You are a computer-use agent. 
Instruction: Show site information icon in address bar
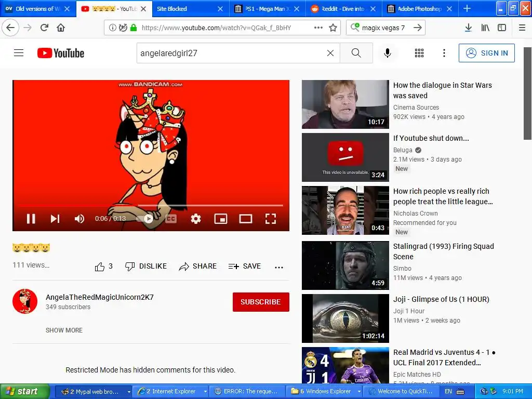pos(112,28)
